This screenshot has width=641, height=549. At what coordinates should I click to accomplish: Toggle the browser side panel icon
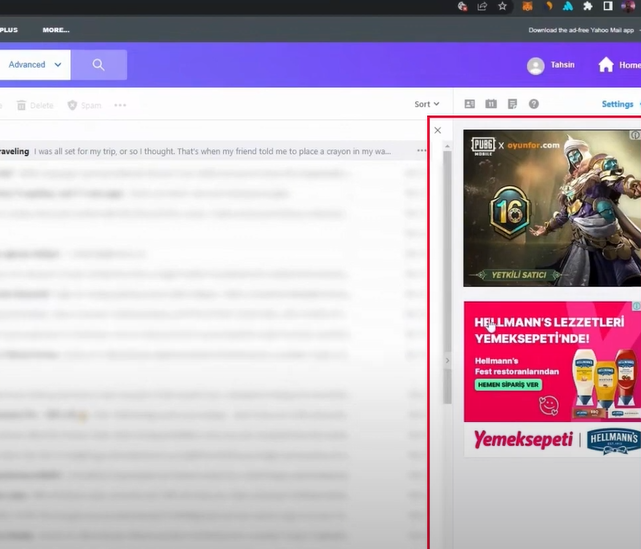608,6
